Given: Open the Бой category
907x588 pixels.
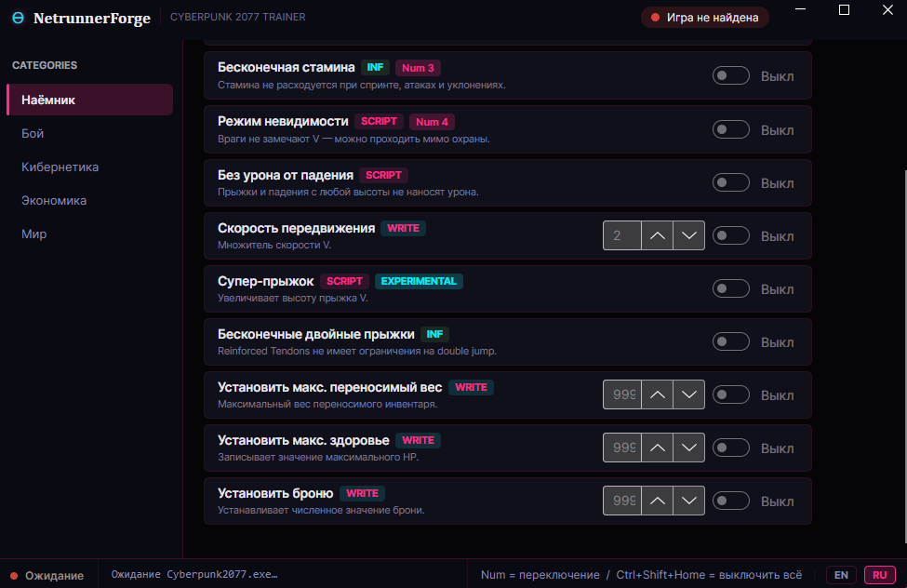Looking at the screenshot, I should tap(89, 133).
